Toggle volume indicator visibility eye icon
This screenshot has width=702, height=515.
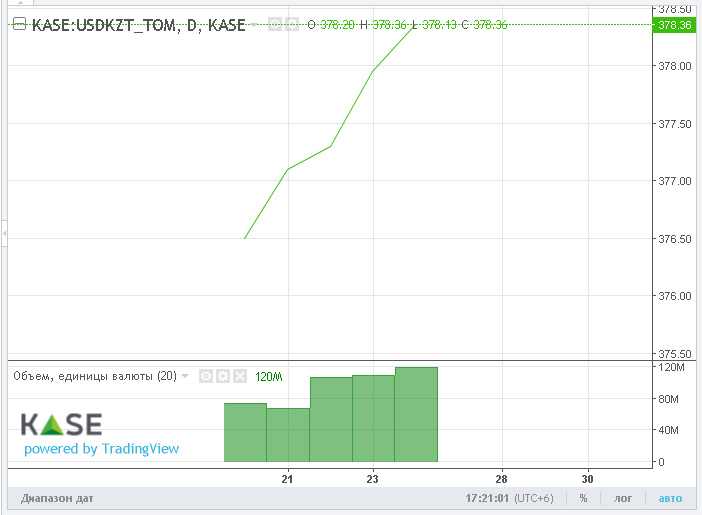click(205, 377)
